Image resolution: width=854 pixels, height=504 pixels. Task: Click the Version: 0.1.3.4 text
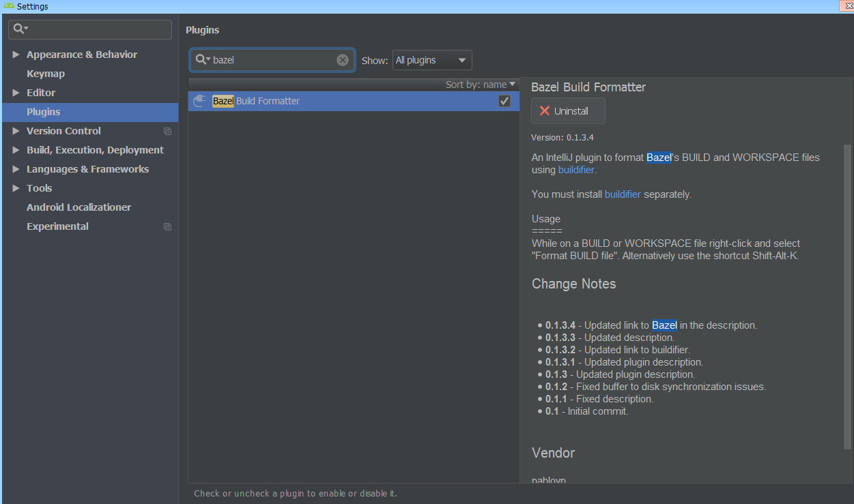[x=563, y=137]
